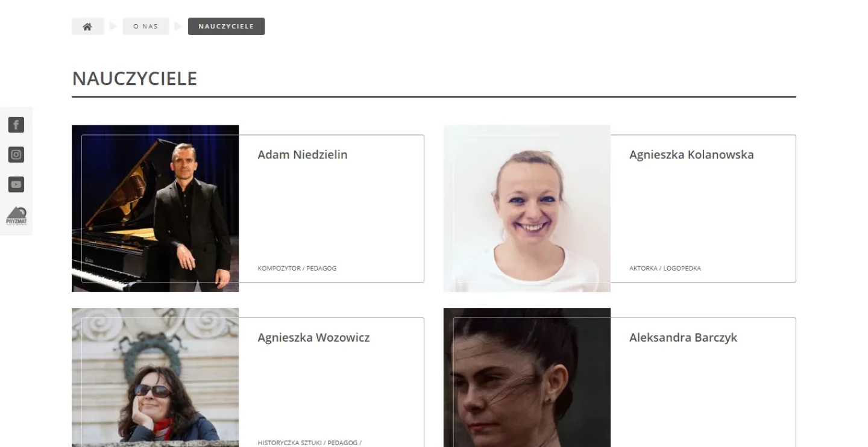View Agnieszka Wozowicz's photo with sunglasses
Screen dimensions: 868x447
[155, 378]
